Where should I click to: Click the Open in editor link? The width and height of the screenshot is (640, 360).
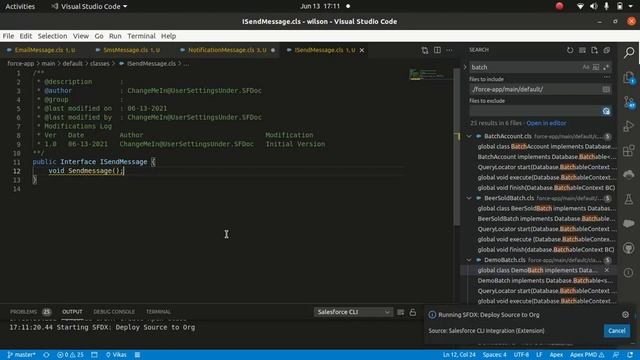coord(546,123)
